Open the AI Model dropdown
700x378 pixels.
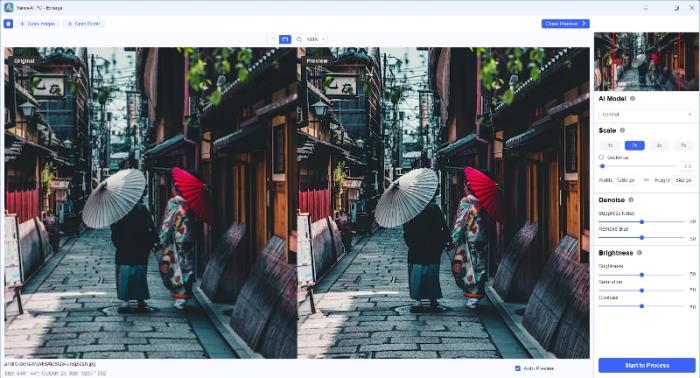pos(646,115)
